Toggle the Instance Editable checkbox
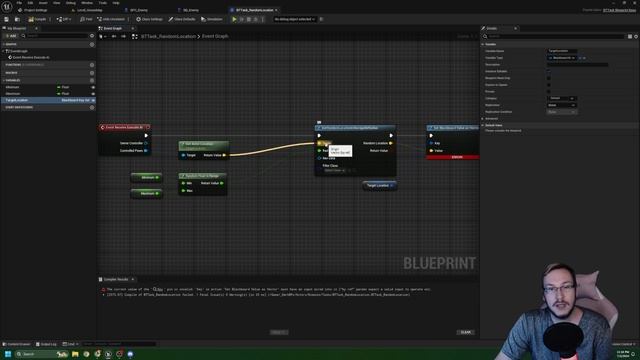Viewport: 640px width, 360px height. pos(549,71)
